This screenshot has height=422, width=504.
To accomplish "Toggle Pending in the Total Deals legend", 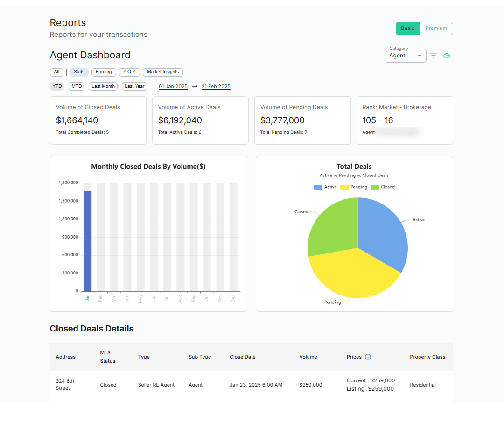I will pyautogui.click(x=355, y=187).
